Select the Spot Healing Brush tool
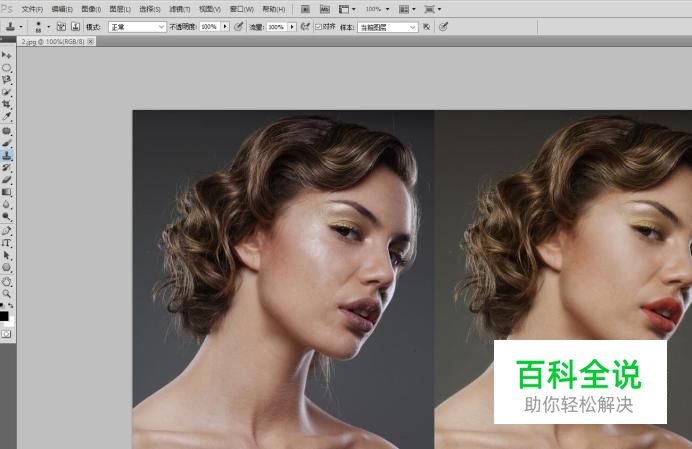 pyautogui.click(x=6, y=131)
